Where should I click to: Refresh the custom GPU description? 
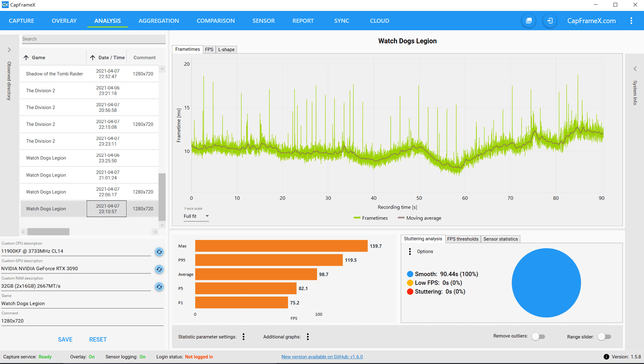(159, 269)
